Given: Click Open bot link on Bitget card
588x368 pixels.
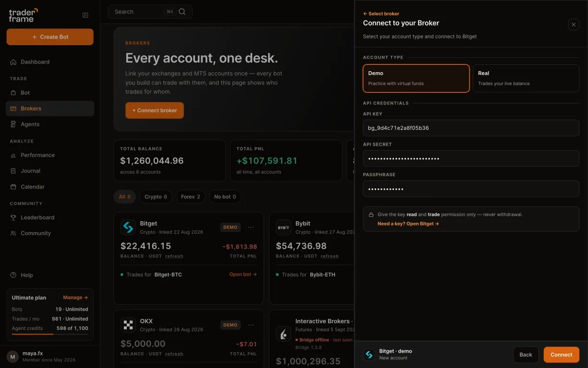Looking at the screenshot, I should tap(243, 275).
